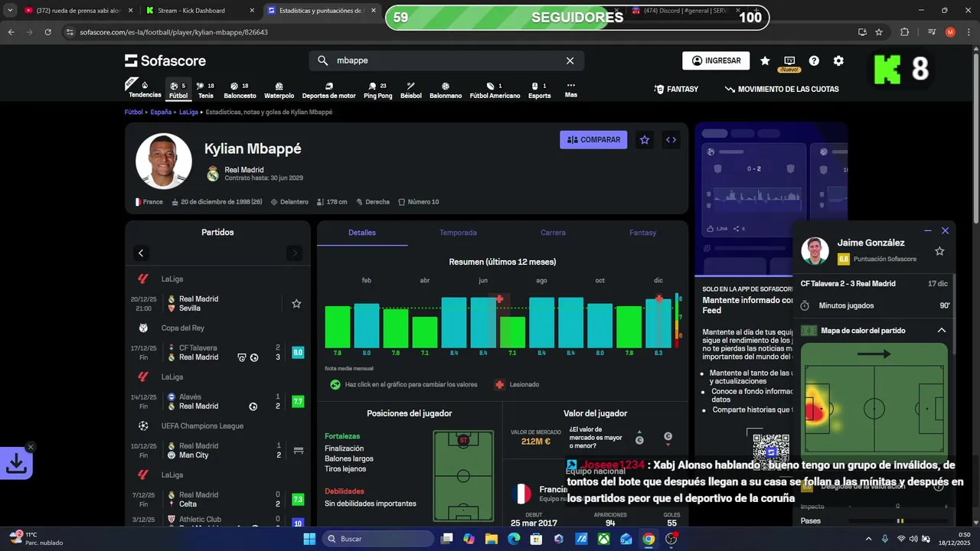Open Chrome extensions puzzle icon

tap(905, 32)
